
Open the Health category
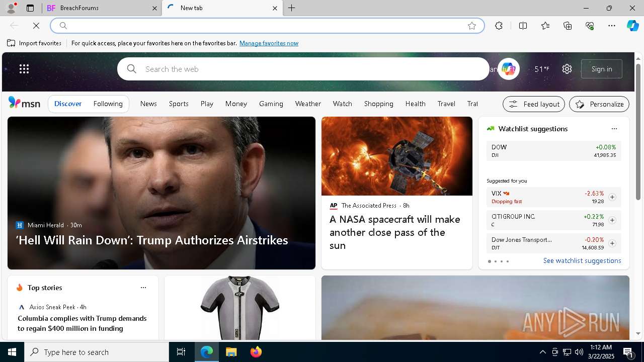coord(415,104)
